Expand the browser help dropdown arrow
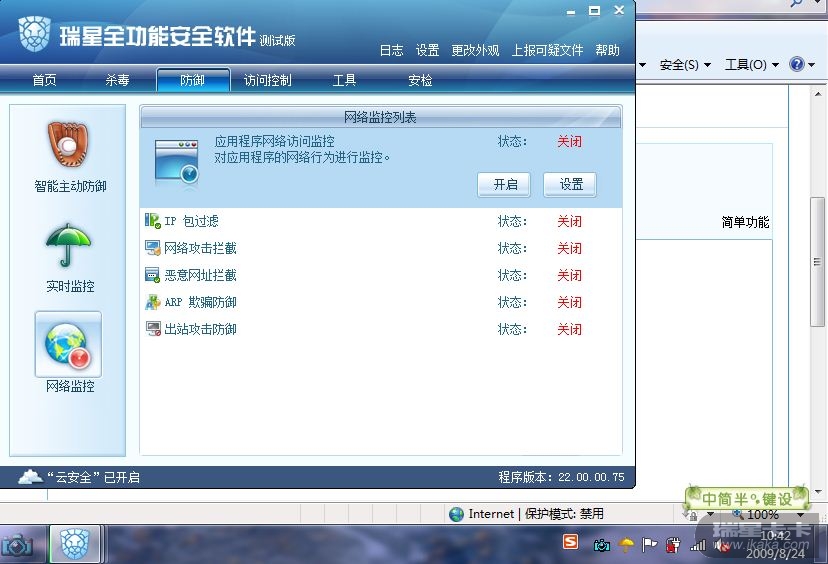The height and width of the screenshot is (564, 828). [811, 65]
